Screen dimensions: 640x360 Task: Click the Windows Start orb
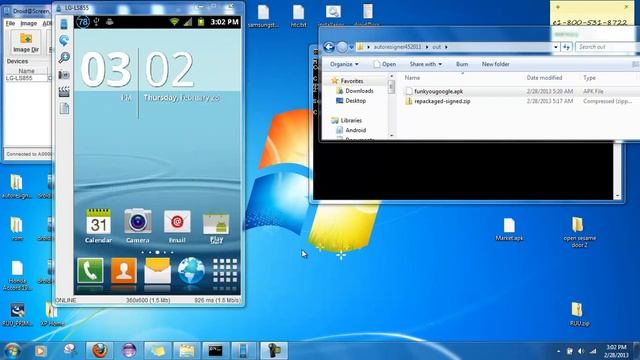coord(11,351)
